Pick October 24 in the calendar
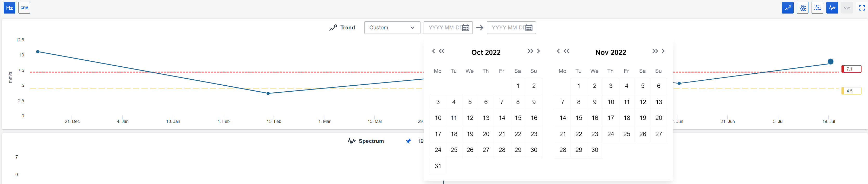This screenshot has width=868, height=184. pyautogui.click(x=438, y=150)
